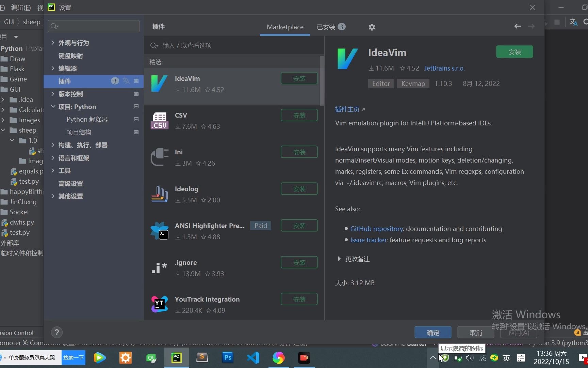Install the .ignore plugin
This screenshot has height=368, width=588.
(x=299, y=262)
